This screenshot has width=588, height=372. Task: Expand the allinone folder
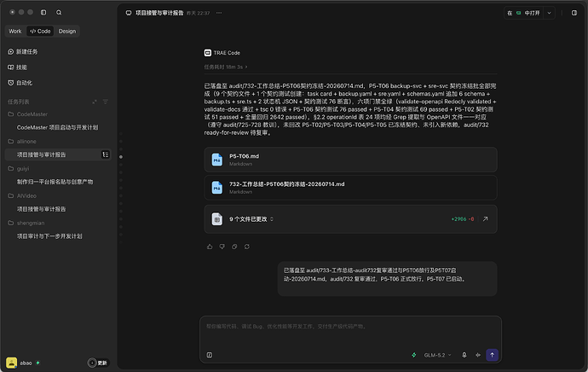(22, 142)
